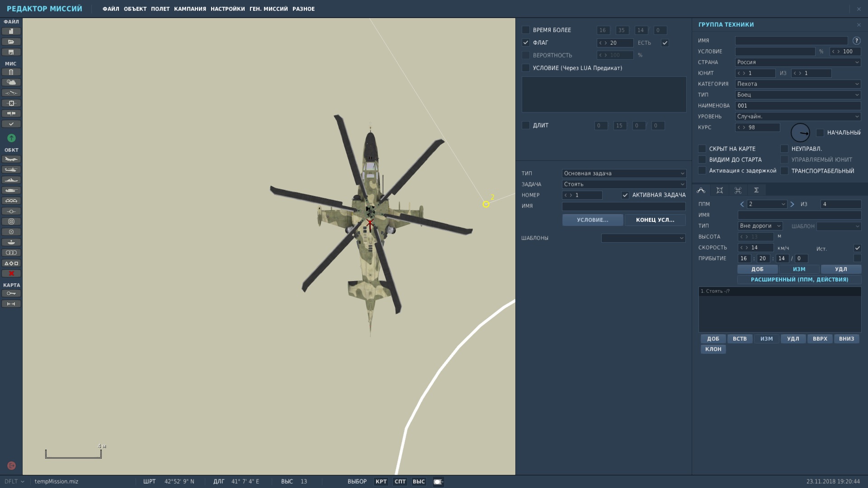The image size is (868, 488).
Task: Click the open mission folder icon
Action: [11, 42]
